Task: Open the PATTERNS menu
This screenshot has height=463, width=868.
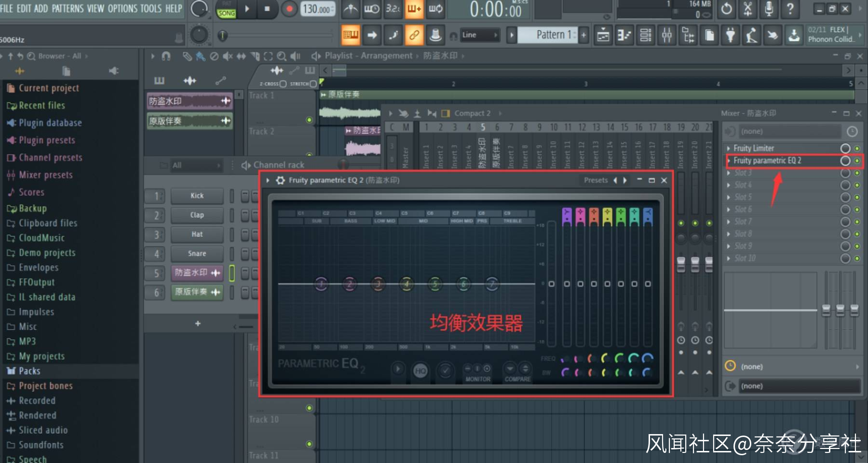Action: click(x=68, y=9)
